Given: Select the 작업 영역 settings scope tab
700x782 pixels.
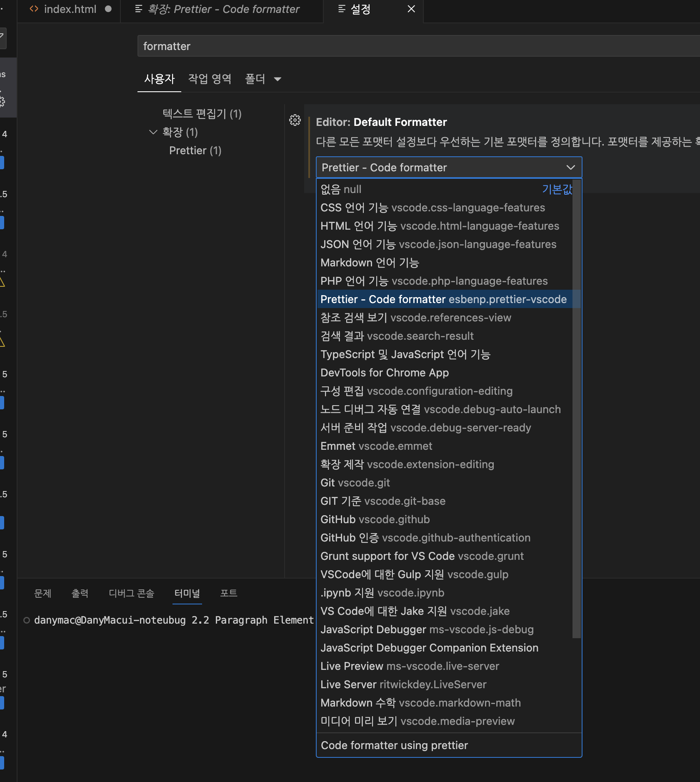Looking at the screenshot, I should 210,79.
